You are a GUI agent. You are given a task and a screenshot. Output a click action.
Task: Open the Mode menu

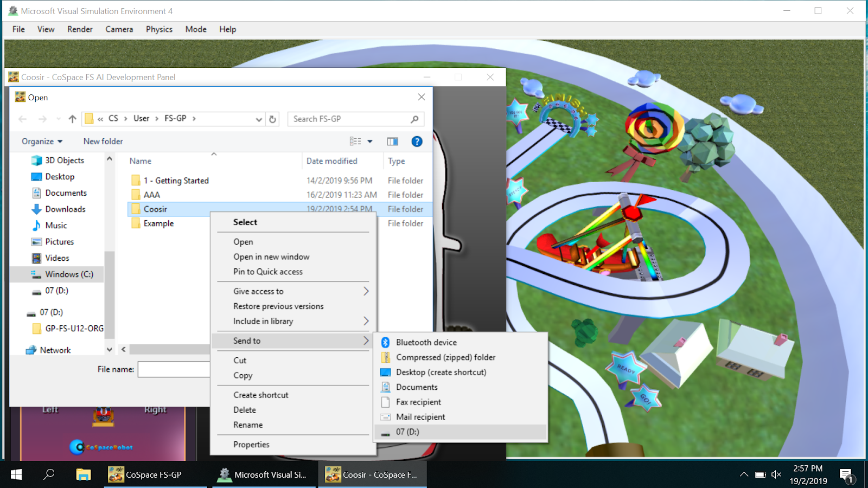coord(196,29)
